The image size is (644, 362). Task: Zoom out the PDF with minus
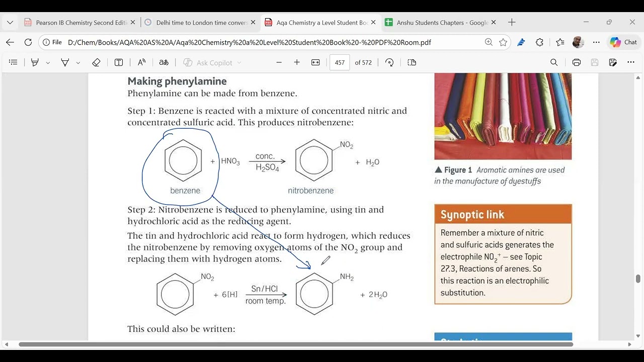coord(279,62)
